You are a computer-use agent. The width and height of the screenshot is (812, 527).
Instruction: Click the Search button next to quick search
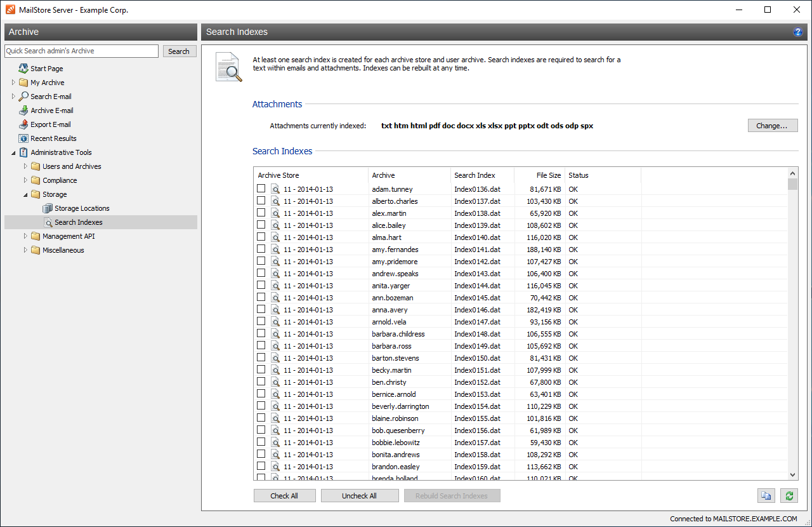pyautogui.click(x=179, y=51)
